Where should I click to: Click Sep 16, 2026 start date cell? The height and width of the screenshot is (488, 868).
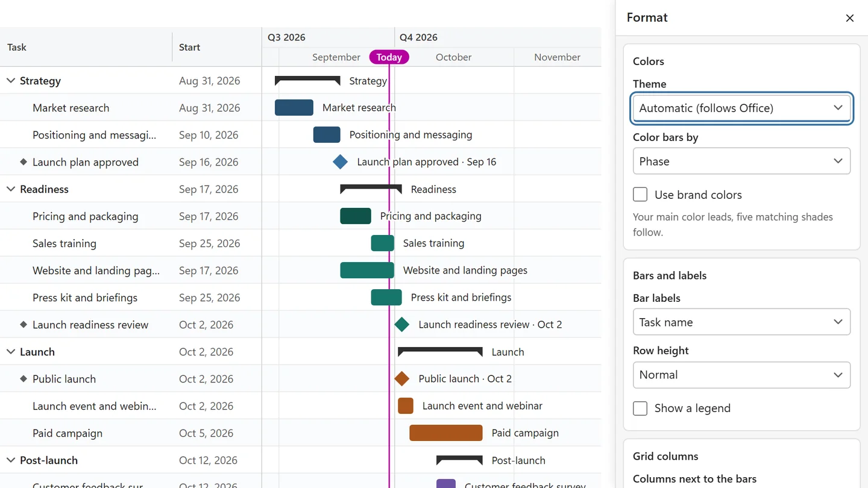tap(209, 162)
